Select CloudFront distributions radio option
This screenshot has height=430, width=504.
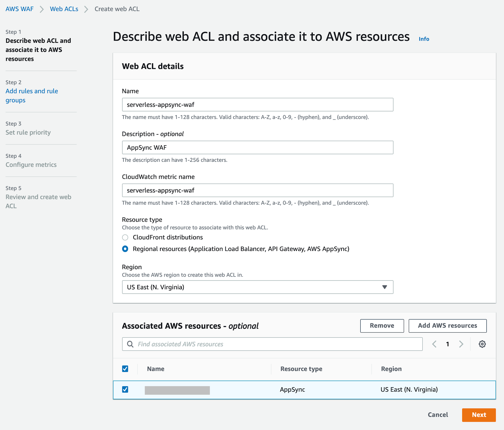click(125, 237)
